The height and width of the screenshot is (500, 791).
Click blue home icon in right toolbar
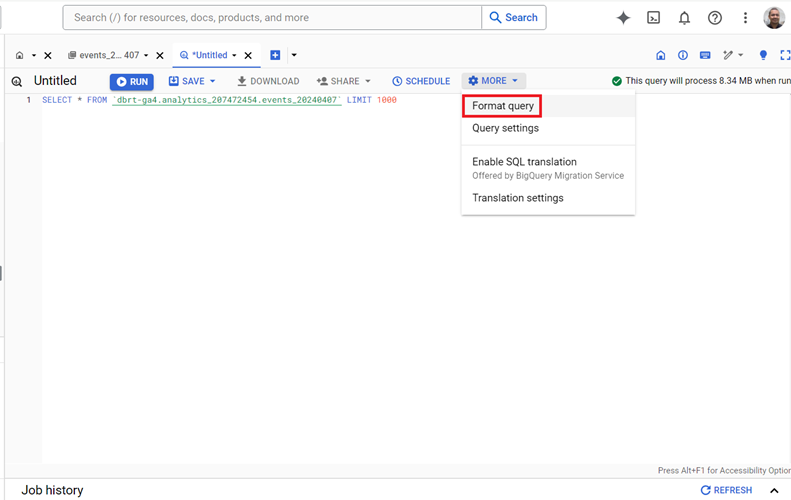coord(660,55)
